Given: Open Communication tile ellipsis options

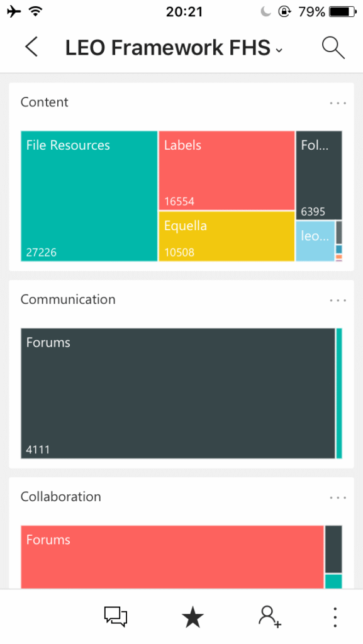Looking at the screenshot, I should tap(338, 301).
